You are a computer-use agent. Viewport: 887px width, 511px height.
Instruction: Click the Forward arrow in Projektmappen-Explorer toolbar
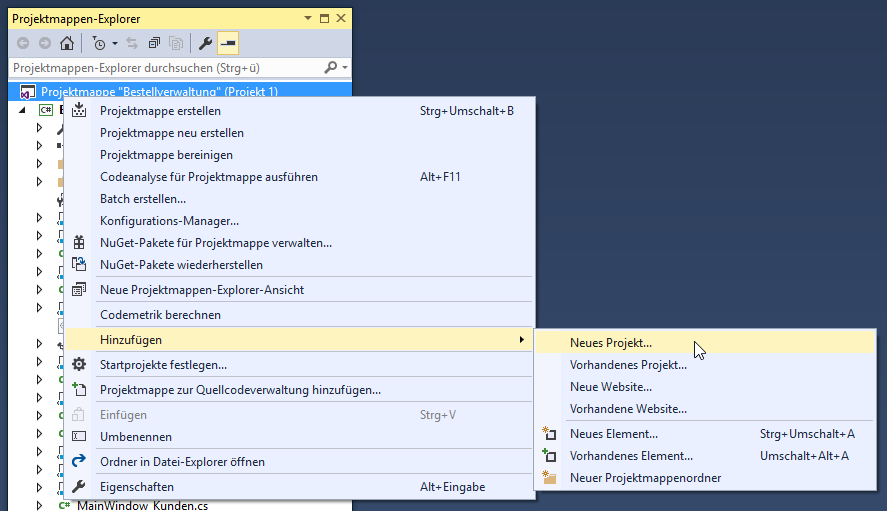(45, 43)
